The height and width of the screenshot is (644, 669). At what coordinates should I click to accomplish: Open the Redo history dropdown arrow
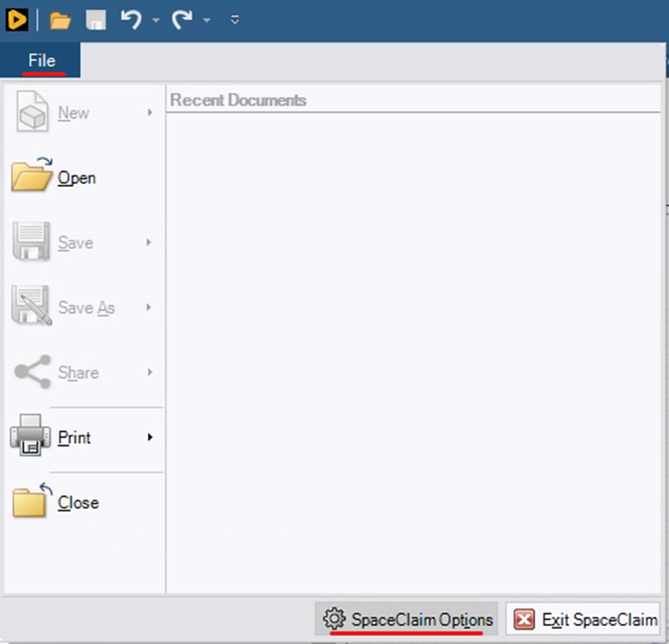(x=207, y=20)
